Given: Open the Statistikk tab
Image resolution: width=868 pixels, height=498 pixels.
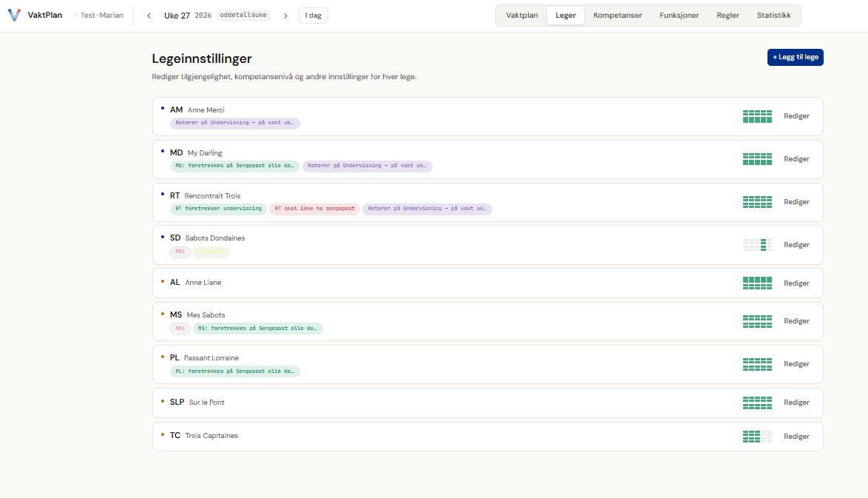Looking at the screenshot, I should coord(773,16).
